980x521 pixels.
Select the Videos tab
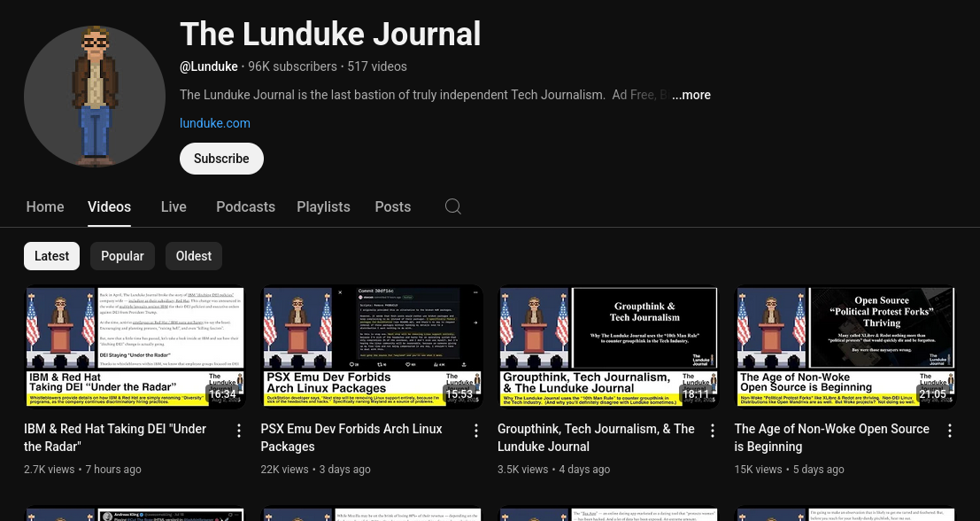coord(110,207)
